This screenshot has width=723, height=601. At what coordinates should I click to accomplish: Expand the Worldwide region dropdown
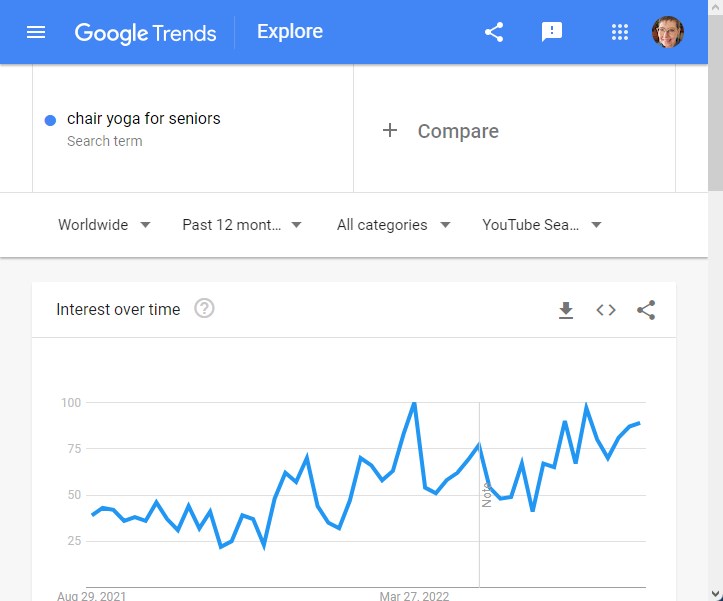tap(105, 225)
